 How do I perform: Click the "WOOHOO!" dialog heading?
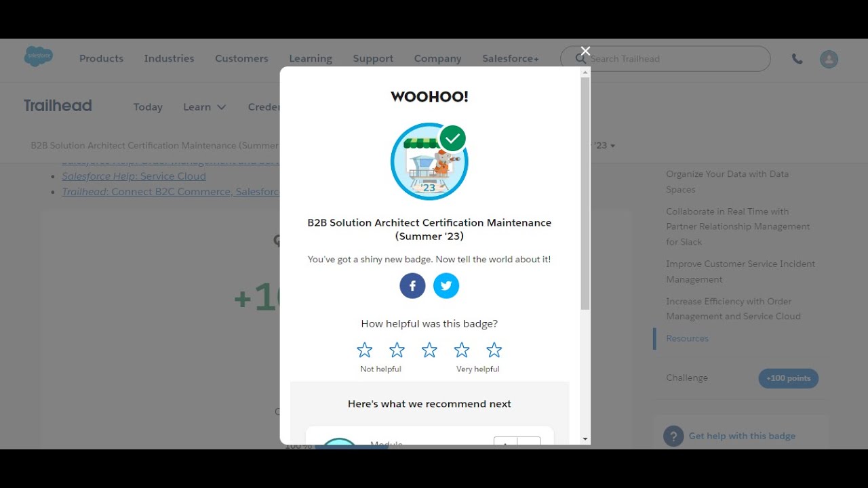429,96
